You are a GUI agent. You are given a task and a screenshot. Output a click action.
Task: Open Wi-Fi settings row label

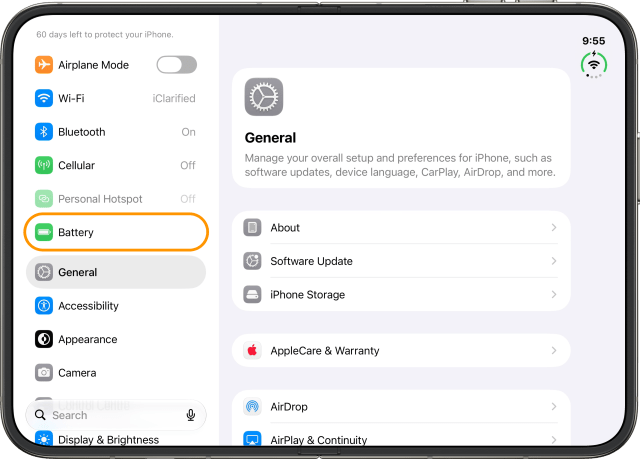(71, 98)
